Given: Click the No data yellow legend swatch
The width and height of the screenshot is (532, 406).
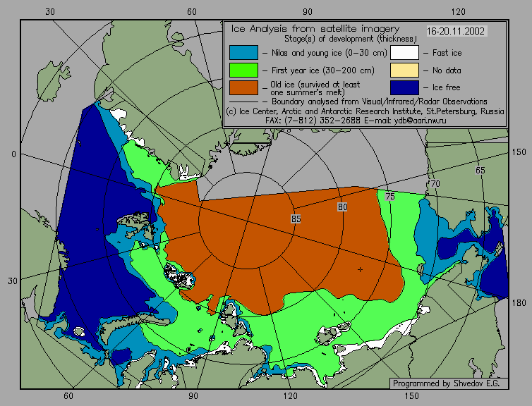Looking at the screenshot, I should (404, 70).
